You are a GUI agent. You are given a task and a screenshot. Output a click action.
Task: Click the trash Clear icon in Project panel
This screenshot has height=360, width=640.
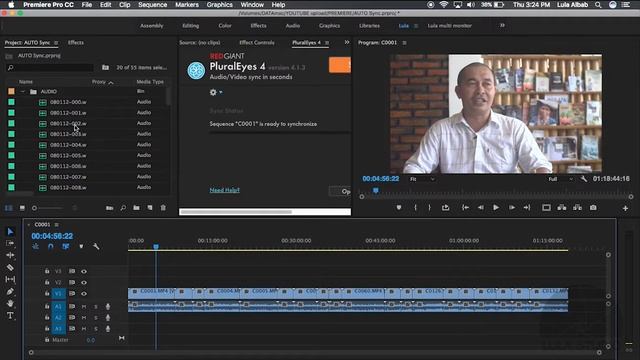(x=163, y=208)
